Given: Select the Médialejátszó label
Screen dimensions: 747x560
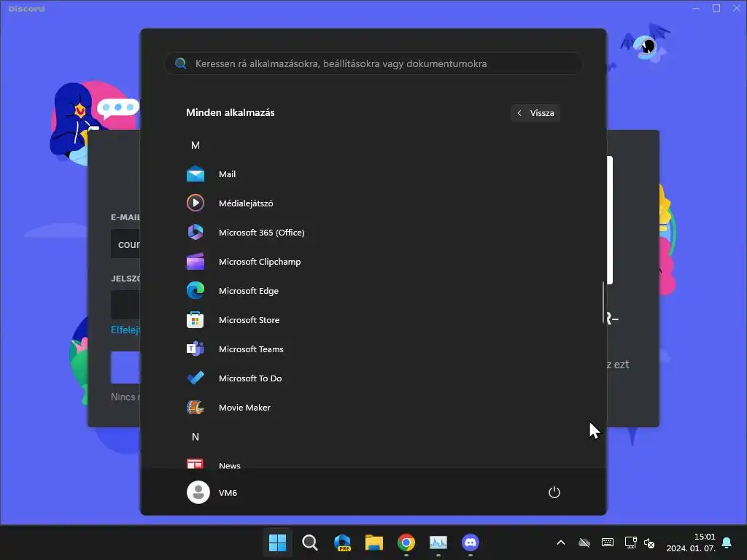Looking at the screenshot, I should pos(246,203).
